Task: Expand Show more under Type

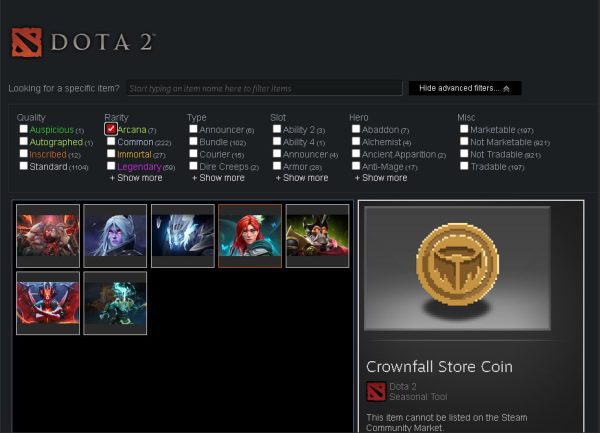Action: click(218, 178)
